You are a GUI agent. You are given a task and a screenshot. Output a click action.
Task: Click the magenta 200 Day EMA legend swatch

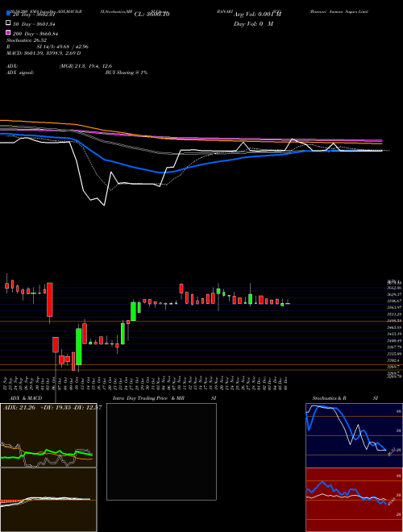(8, 33)
